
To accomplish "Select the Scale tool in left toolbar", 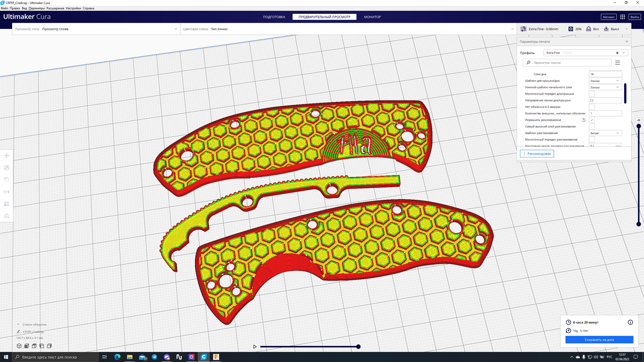I will (6, 168).
